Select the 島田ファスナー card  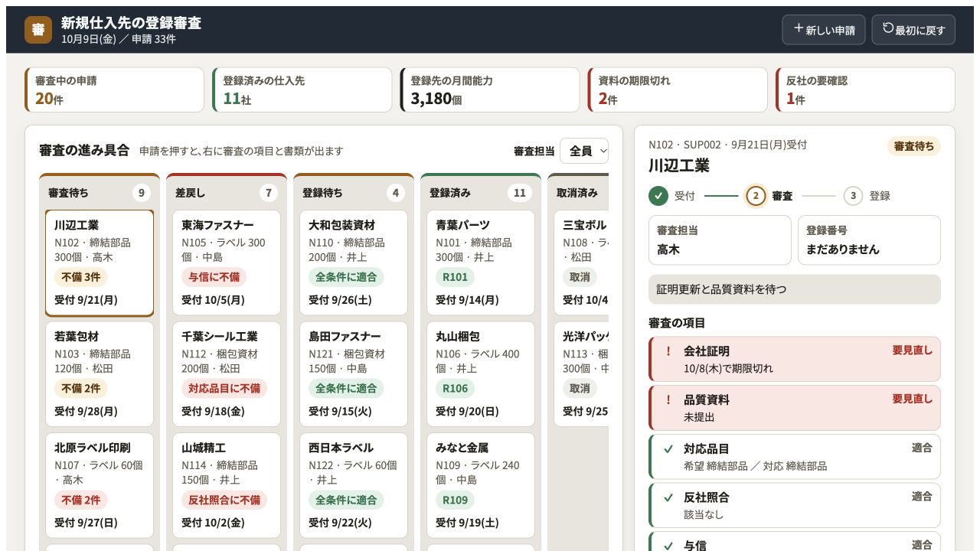pyautogui.click(x=354, y=374)
